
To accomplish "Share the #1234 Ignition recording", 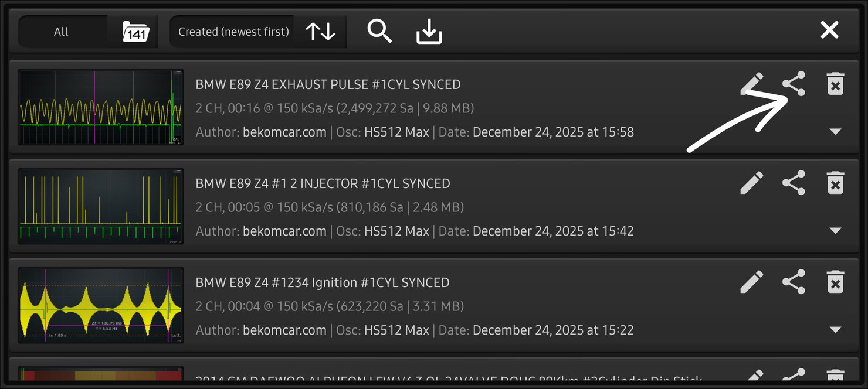I will coord(794,282).
